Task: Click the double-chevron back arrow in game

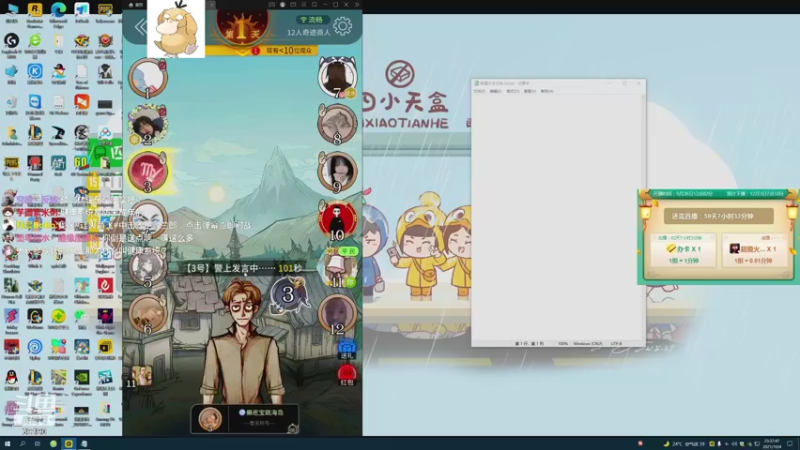Action: 140,27
